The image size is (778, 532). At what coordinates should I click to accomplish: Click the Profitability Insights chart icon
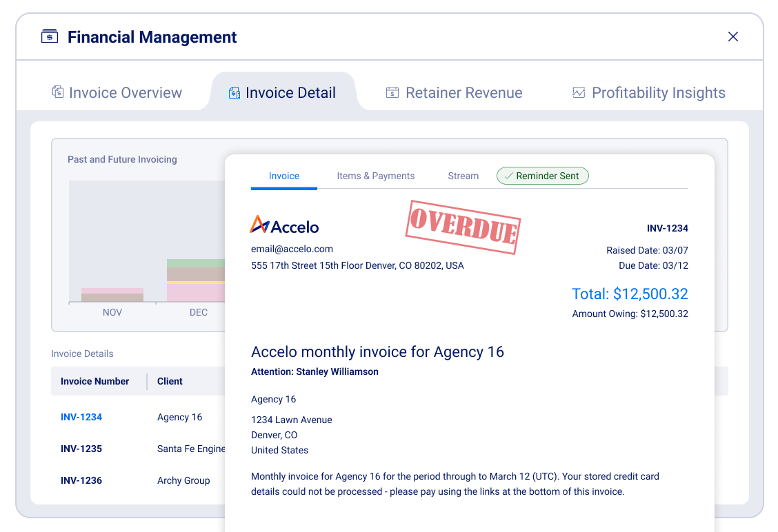[579, 93]
